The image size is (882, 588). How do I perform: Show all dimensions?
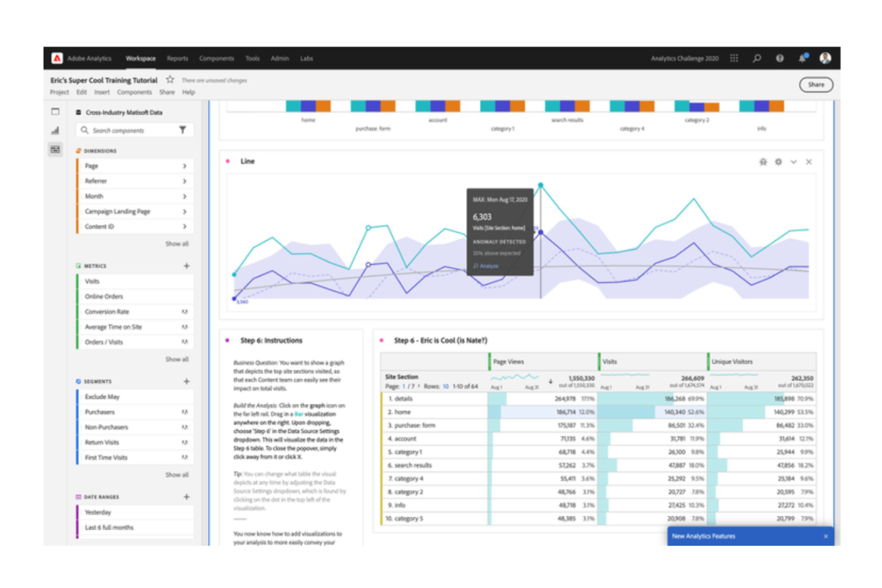tap(177, 244)
